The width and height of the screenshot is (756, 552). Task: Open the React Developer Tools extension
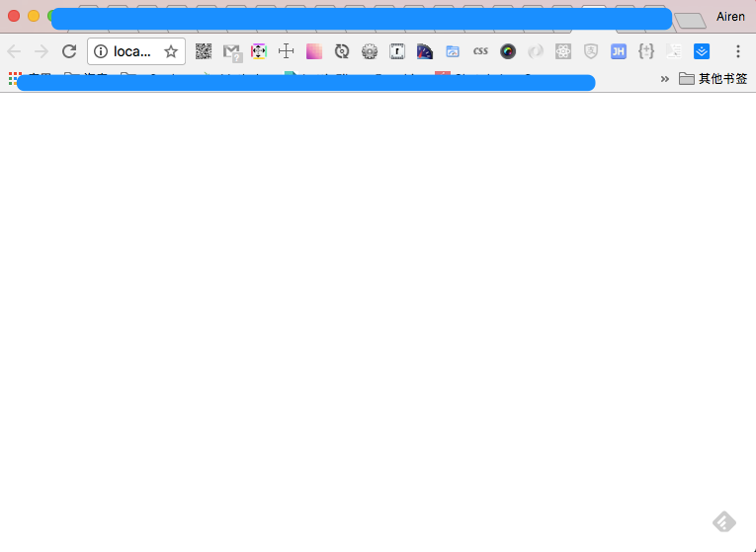[x=563, y=51]
